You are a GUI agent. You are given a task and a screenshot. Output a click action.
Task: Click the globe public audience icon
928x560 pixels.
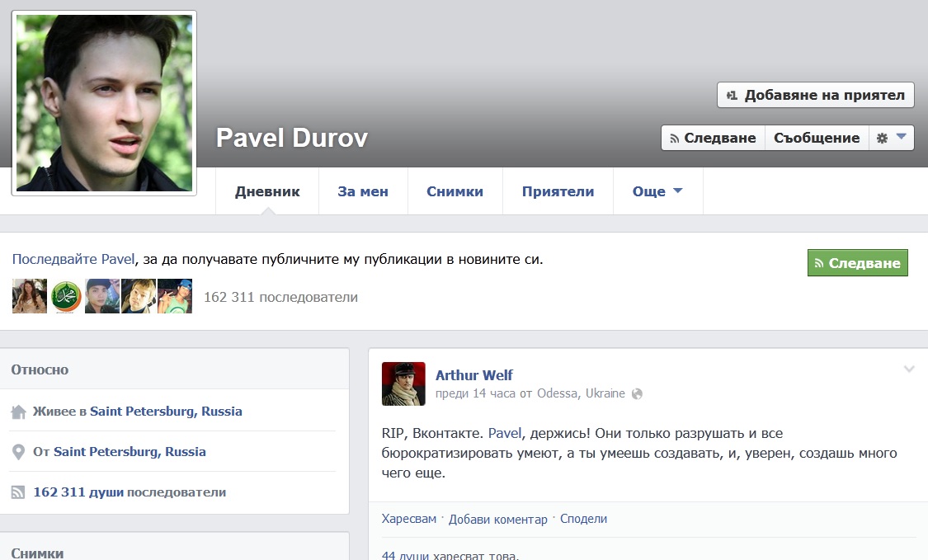[x=637, y=393]
